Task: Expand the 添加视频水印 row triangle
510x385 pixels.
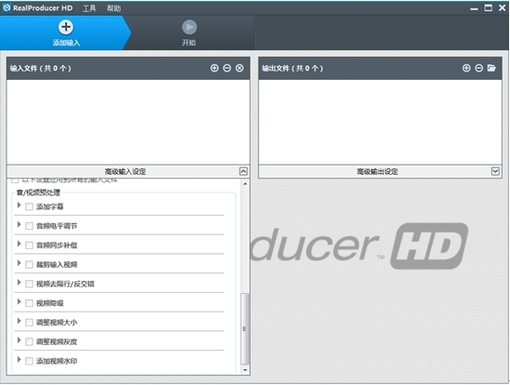Action: point(19,360)
